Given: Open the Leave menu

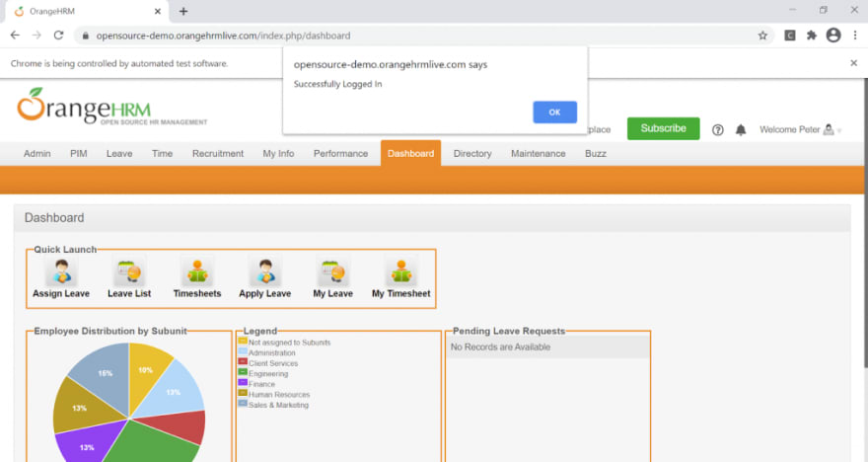Looking at the screenshot, I should (x=119, y=153).
